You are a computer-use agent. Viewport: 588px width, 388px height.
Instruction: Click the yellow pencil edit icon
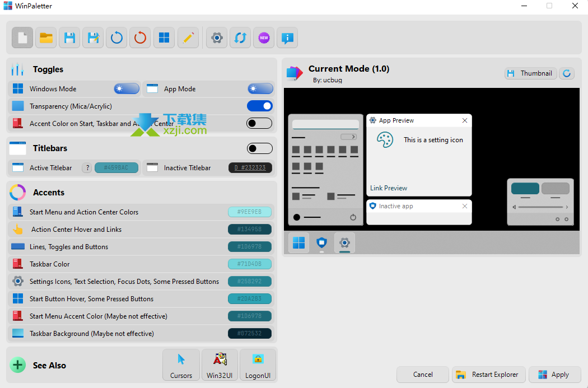(x=188, y=38)
